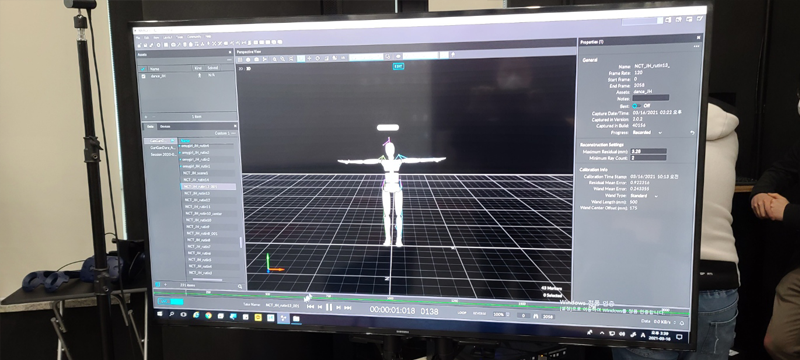
Task: Skip to the last frame
Action: coord(347,308)
